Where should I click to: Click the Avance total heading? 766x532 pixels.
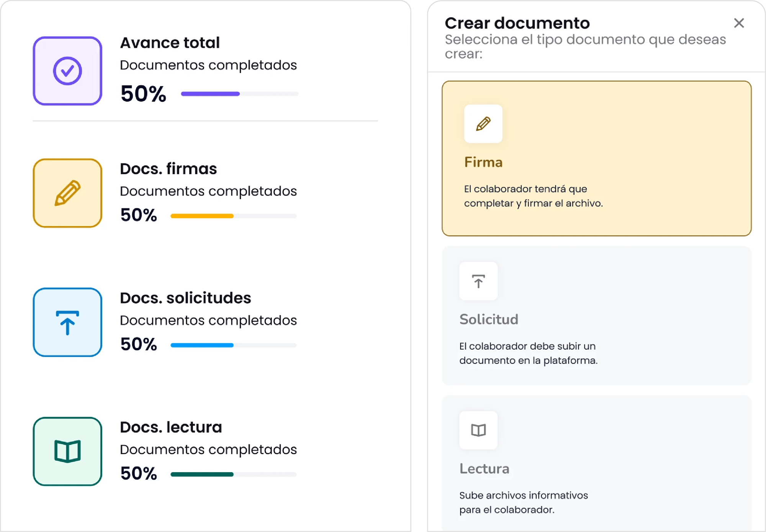(170, 43)
